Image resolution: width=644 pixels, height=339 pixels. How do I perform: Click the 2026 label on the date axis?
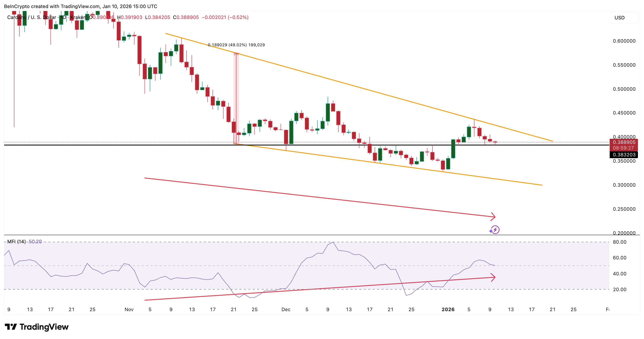pos(448,309)
